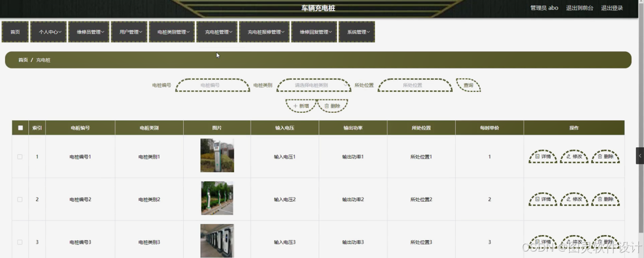Expand the 充电桩报修管理 menu
This screenshot has width=644, height=258.
(265, 32)
